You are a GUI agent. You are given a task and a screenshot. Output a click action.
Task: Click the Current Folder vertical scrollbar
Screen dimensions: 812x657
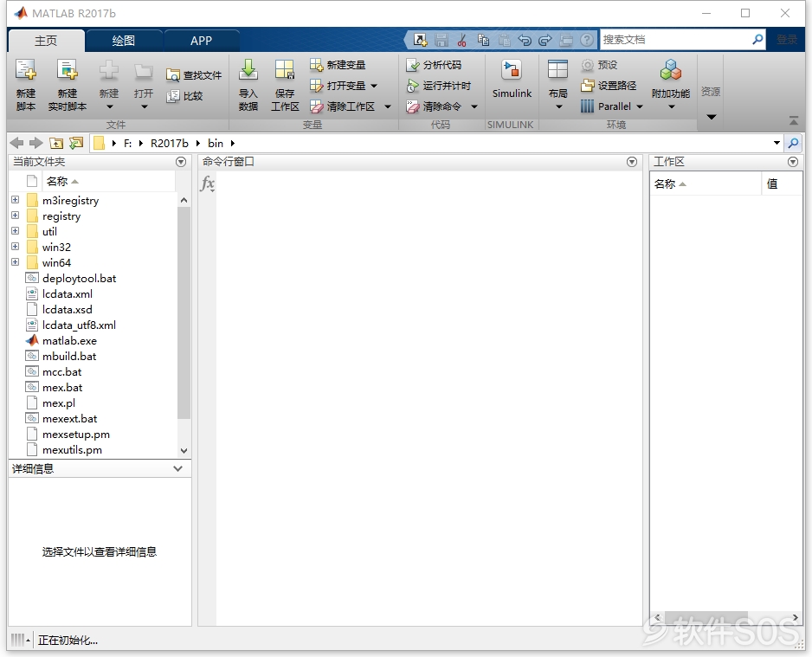click(184, 312)
